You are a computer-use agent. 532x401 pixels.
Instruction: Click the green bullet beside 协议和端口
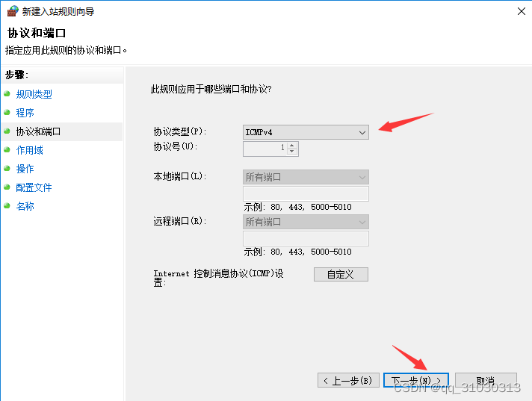(x=7, y=131)
